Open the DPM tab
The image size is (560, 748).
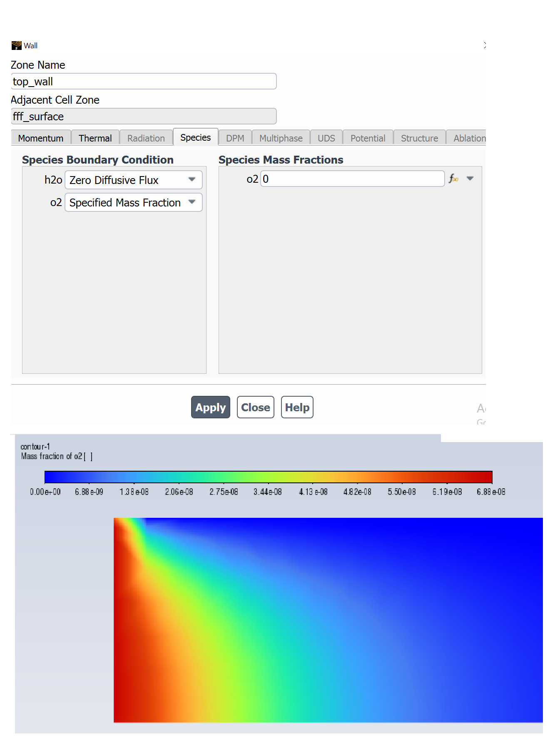pyautogui.click(x=235, y=138)
